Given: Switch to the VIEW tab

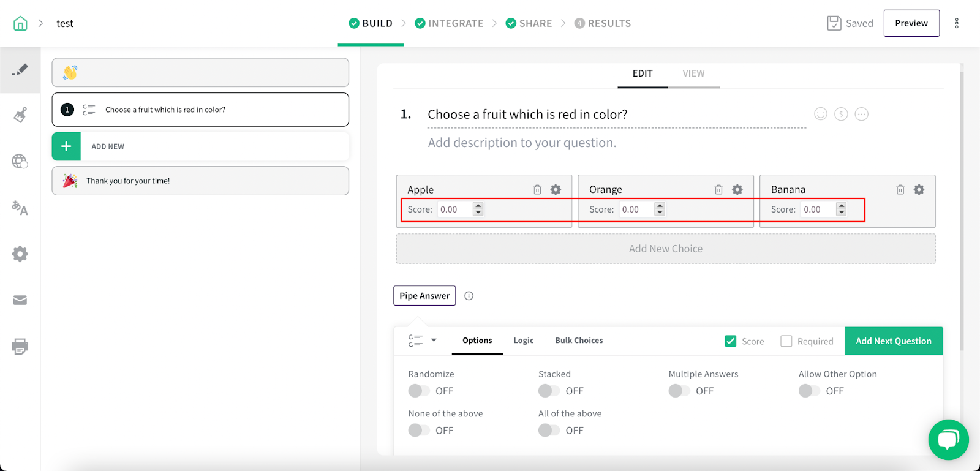Looking at the screenshot, I should coord(693,73).
